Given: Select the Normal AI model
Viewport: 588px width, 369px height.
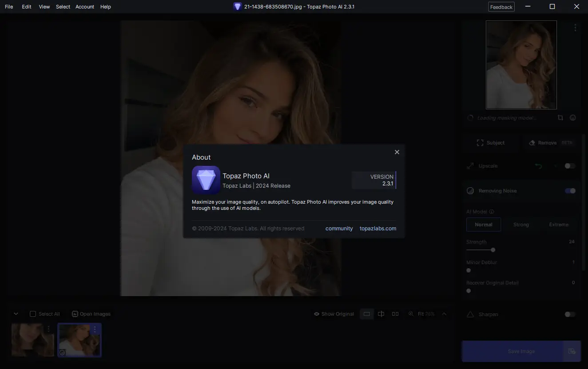Looking at the screenshot, I should click(x=484, y=225).
